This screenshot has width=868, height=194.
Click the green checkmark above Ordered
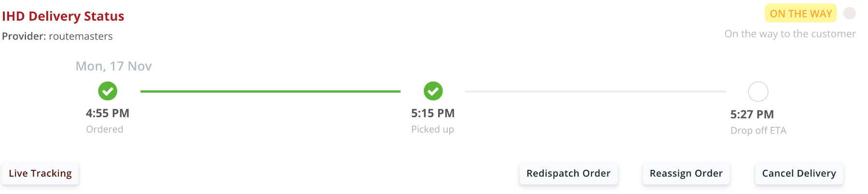(108, 91)
